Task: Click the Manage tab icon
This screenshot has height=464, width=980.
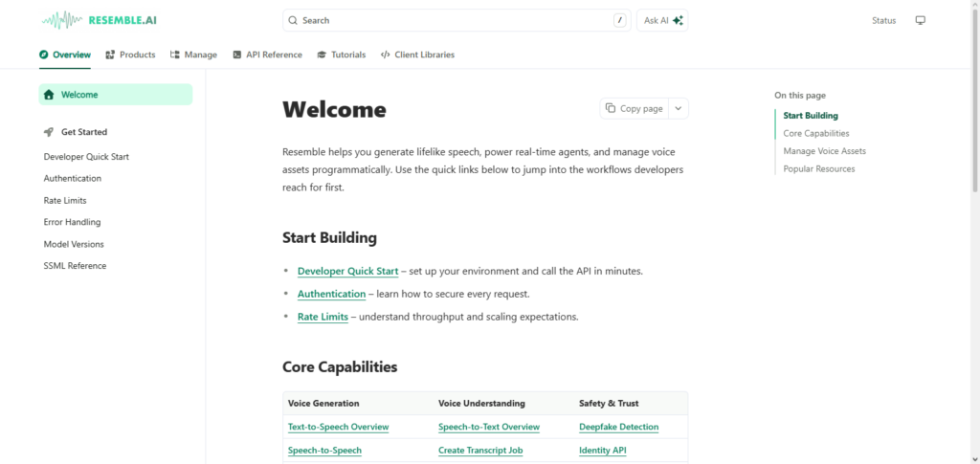Action: pos(175,55)
